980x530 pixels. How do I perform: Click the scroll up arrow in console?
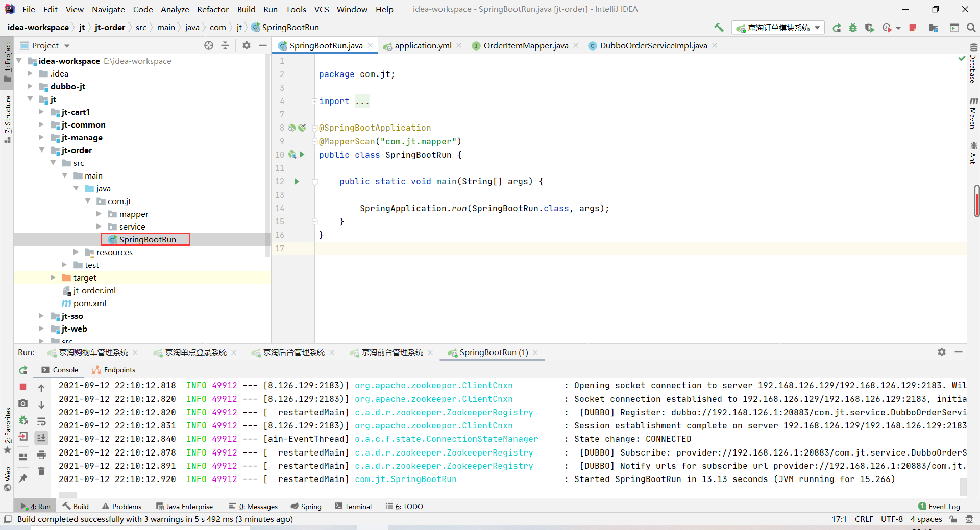[41, 388]
